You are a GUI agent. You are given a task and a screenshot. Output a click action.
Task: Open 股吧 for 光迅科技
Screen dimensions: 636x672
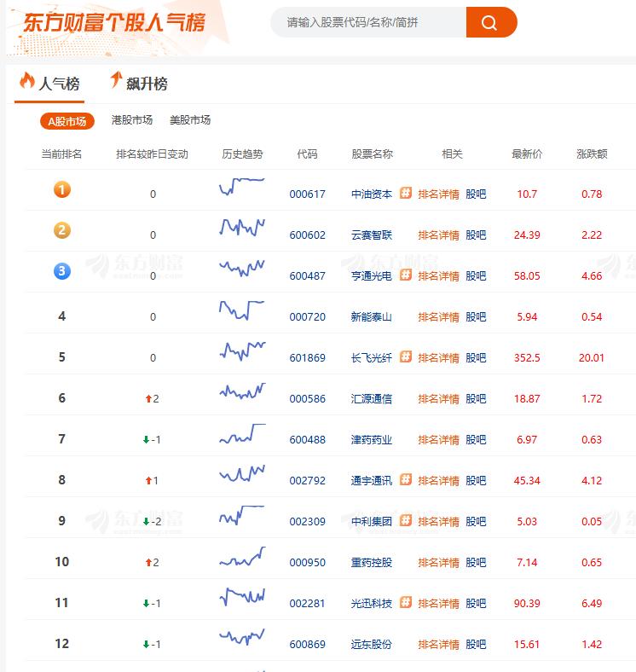476,604
